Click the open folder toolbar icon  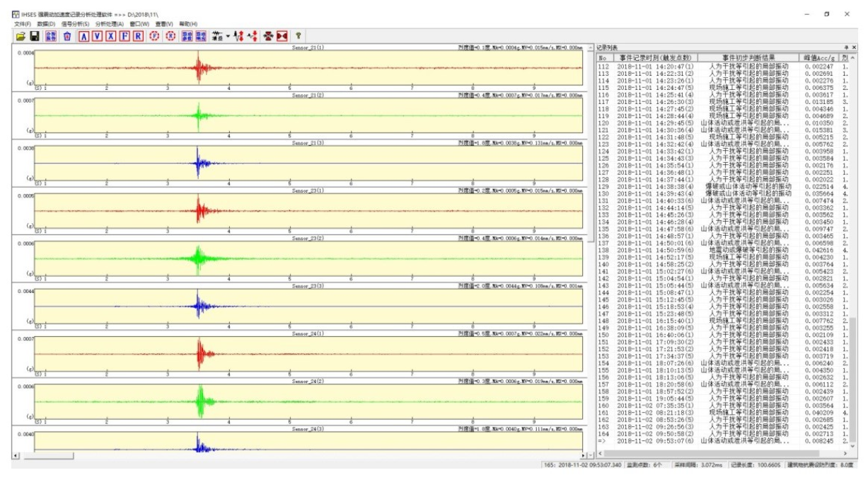click(x=21, y=35)
